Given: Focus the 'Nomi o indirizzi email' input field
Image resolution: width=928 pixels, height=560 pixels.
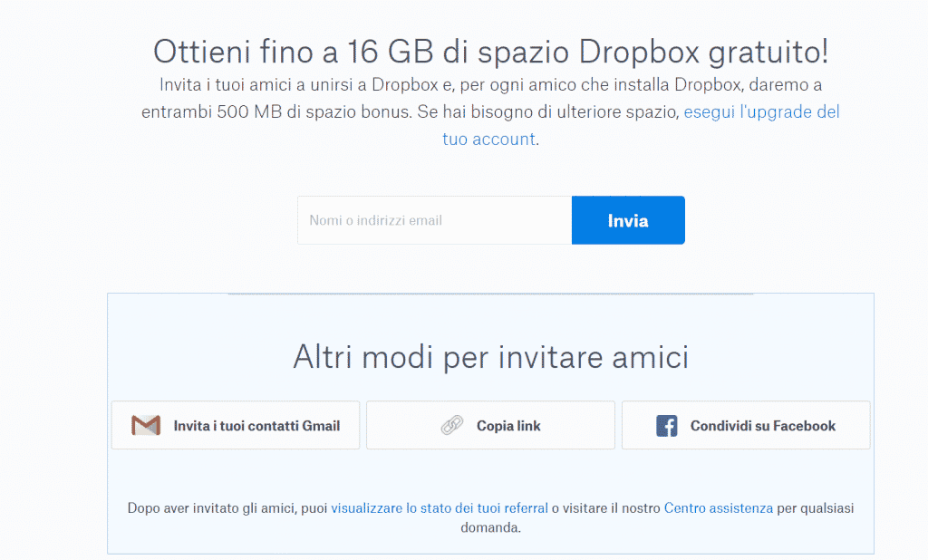Looking at the screenshot, I should pyautogui.click(x=434, y=220).
